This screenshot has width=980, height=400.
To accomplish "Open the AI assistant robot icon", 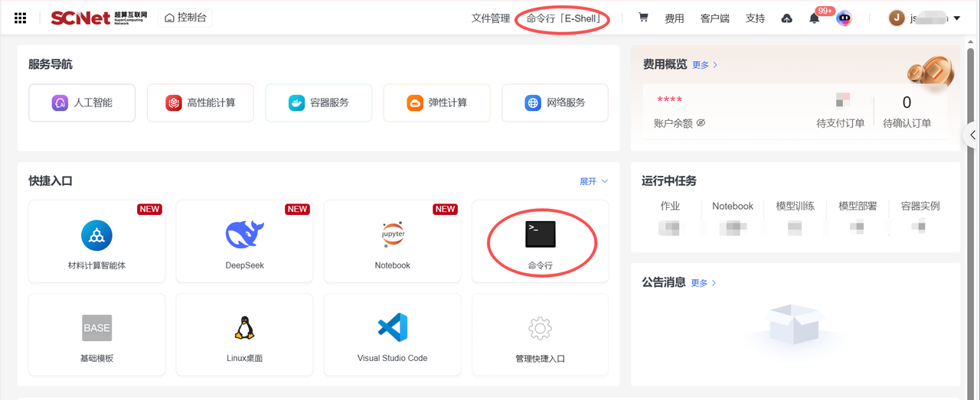I will click(x=844, y=18).
